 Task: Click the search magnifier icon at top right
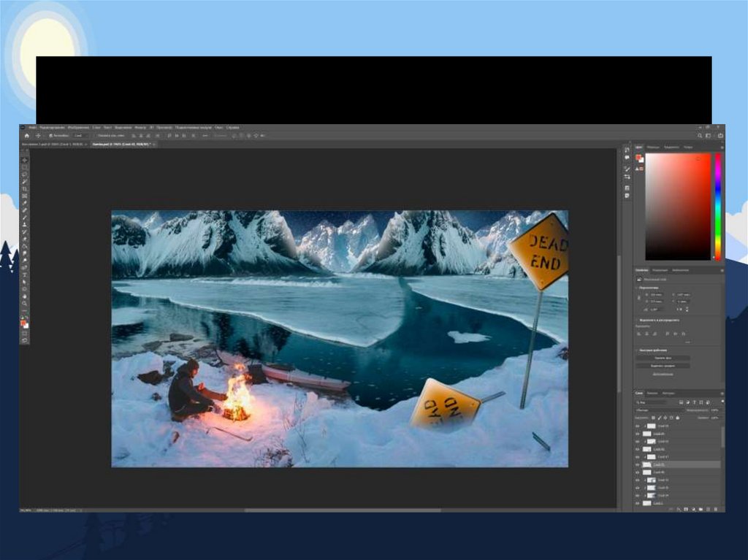point(699,136)
